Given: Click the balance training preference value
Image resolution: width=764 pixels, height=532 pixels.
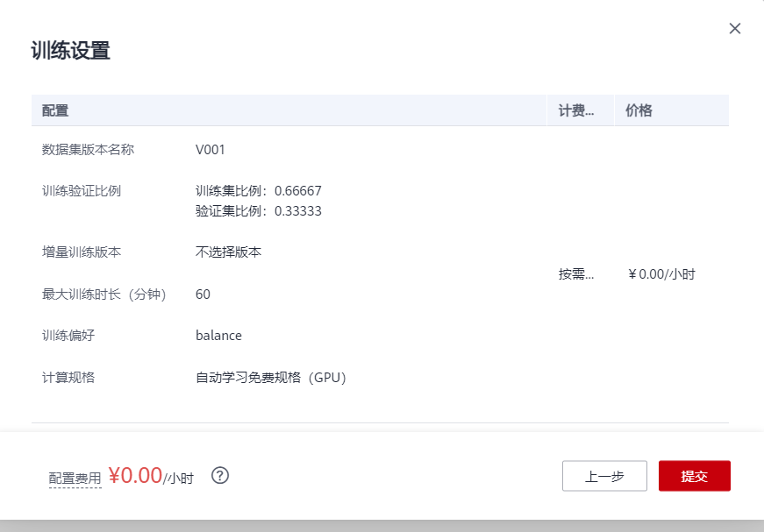Looking at the screenshot, I should 218,336.
